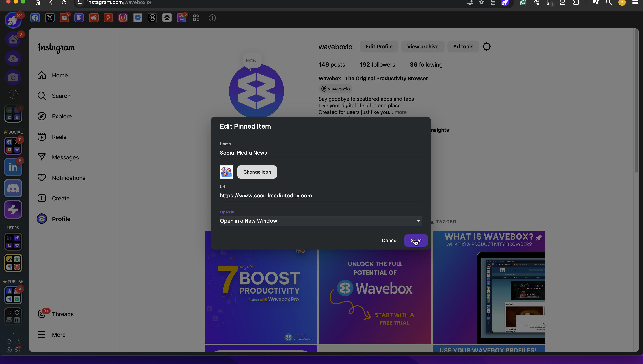Open sidebar notifications bell icon
643x364 pixels.
click(9, 341)
